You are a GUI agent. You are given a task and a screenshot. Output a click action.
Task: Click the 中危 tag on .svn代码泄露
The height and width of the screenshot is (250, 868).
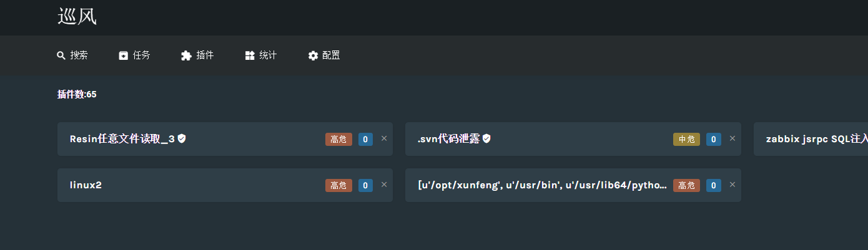click(x=686, y=139)
